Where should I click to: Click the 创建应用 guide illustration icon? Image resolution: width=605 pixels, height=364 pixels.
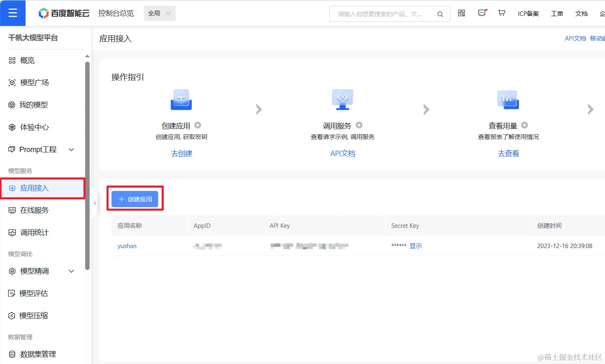coord(181,100)
